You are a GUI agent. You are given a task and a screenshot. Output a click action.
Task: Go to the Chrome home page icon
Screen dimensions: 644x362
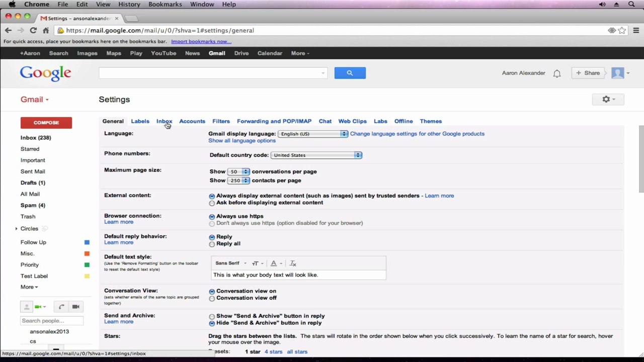(x=45, y=30)
